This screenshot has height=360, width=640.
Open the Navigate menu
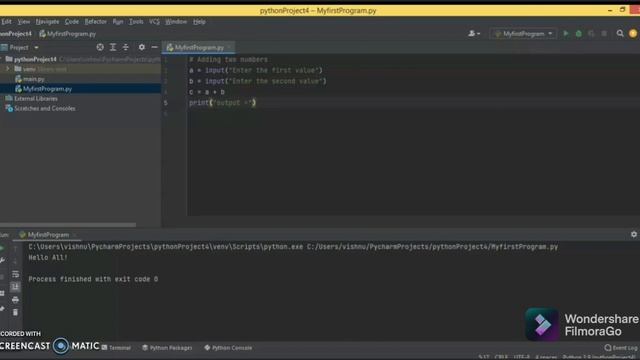(47, 22)
